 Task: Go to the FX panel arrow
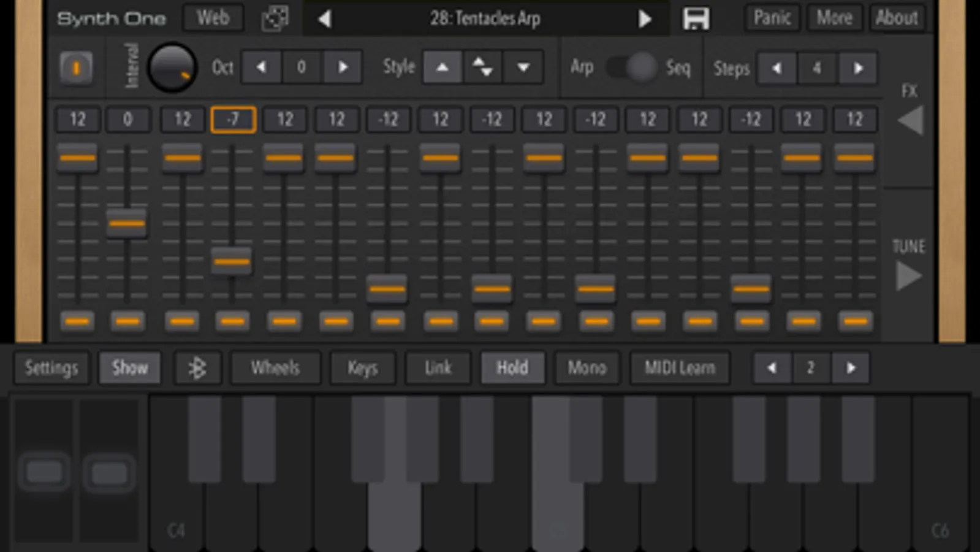pos(910,120)
